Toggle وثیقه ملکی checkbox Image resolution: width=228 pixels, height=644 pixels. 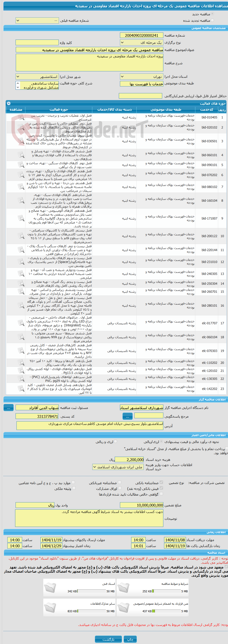pyautogui.click(x=74, y=488)
